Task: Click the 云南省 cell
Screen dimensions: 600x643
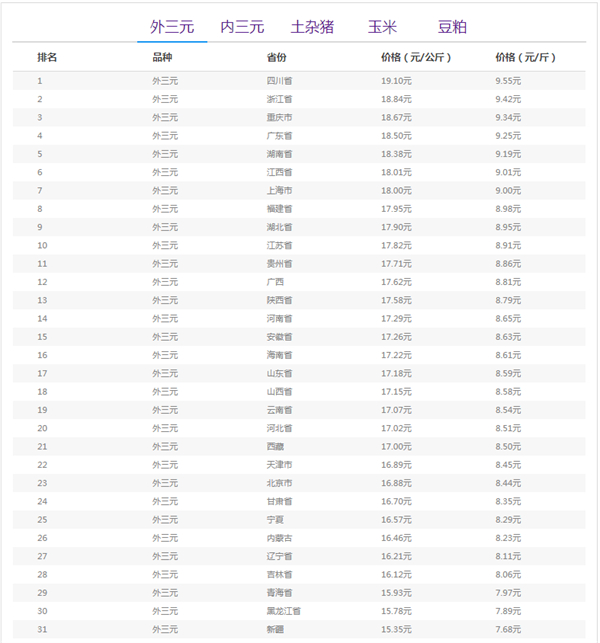Action: (x=279, y=410)
